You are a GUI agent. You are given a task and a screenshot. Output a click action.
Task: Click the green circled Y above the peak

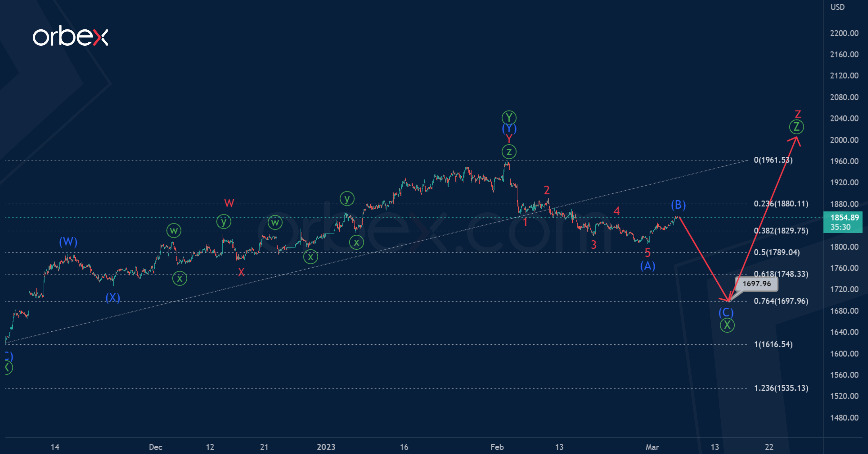[509, 118]
